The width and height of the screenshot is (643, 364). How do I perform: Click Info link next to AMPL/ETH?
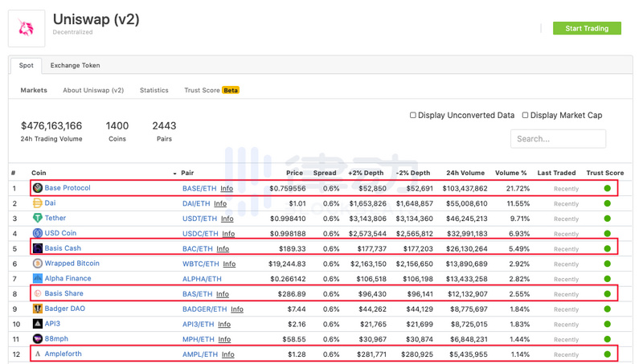[228, 354]
